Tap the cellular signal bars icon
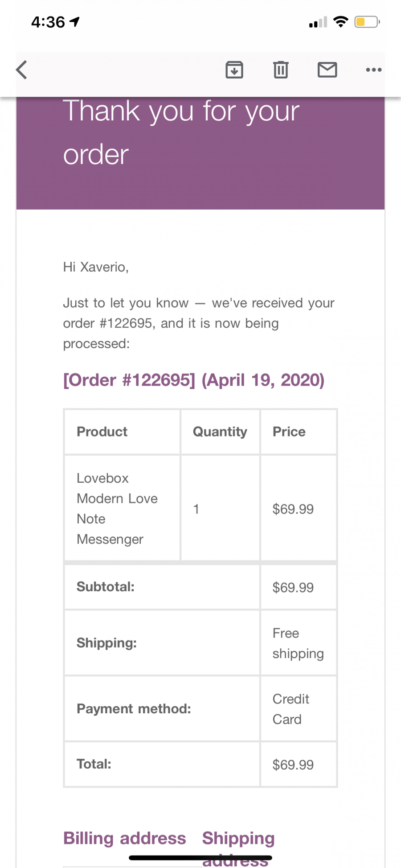Screen dimensions: 401x868 click(318, 22)
